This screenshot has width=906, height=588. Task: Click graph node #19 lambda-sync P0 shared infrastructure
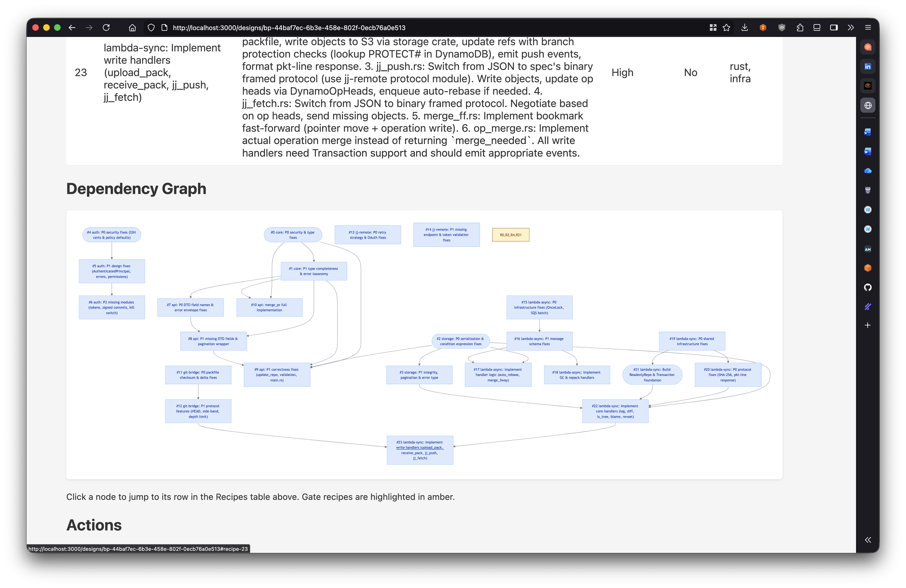692,341
